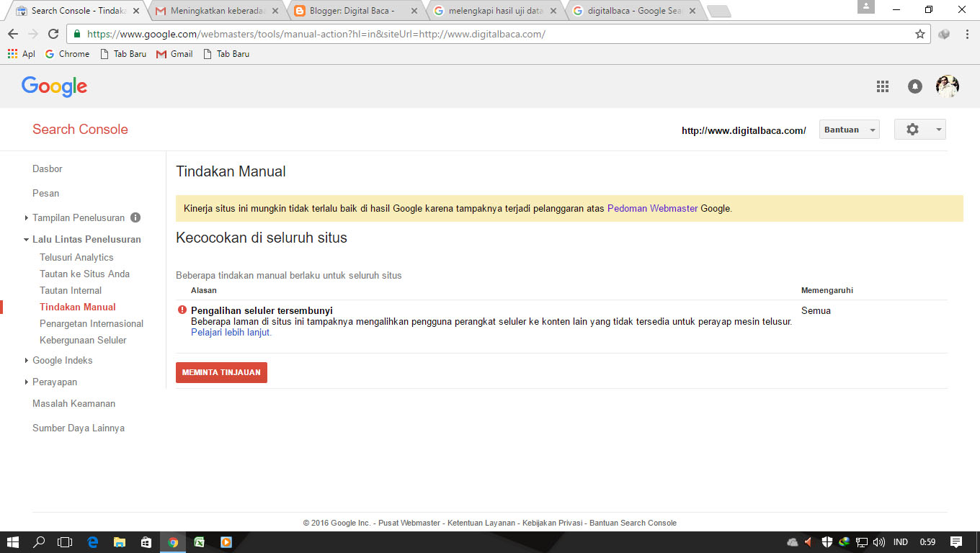Open Telusuri Analytics
The height and width of the screenshot is (553, 980).
click(x=76, y=257)
